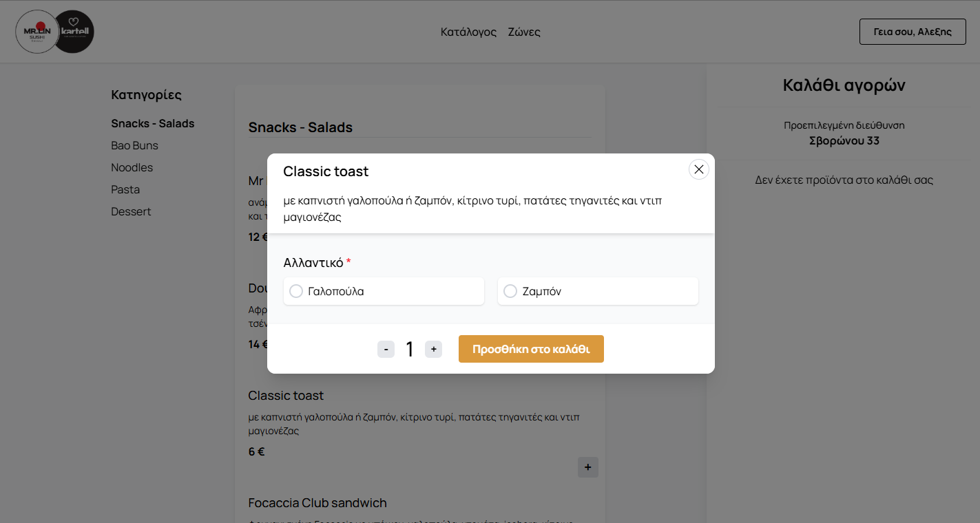Increase quantity with the plus button
This screenshot has height=523, width=980.
point(433,350)
